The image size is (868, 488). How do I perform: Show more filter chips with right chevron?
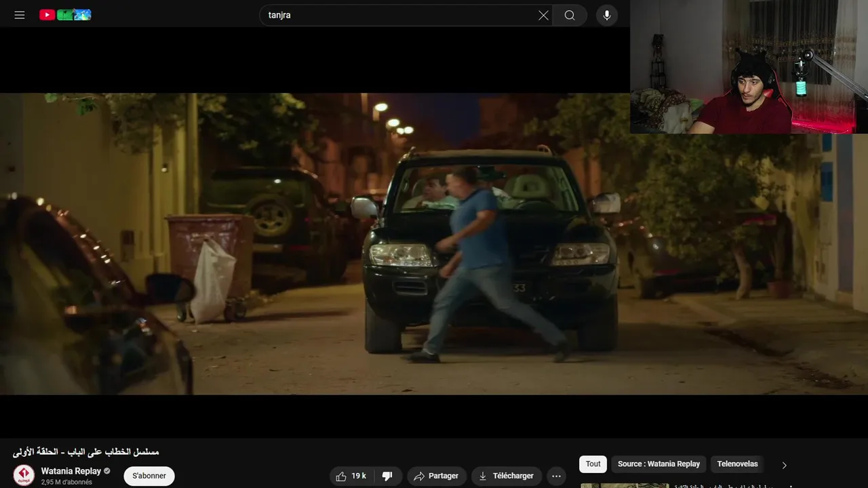coord(785,465)
